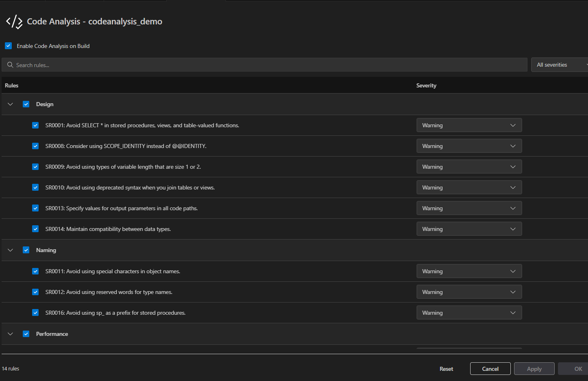This screenshot has height=381, width=588.
Task: Click the search magnifier icon
Action: click(10, 65)
